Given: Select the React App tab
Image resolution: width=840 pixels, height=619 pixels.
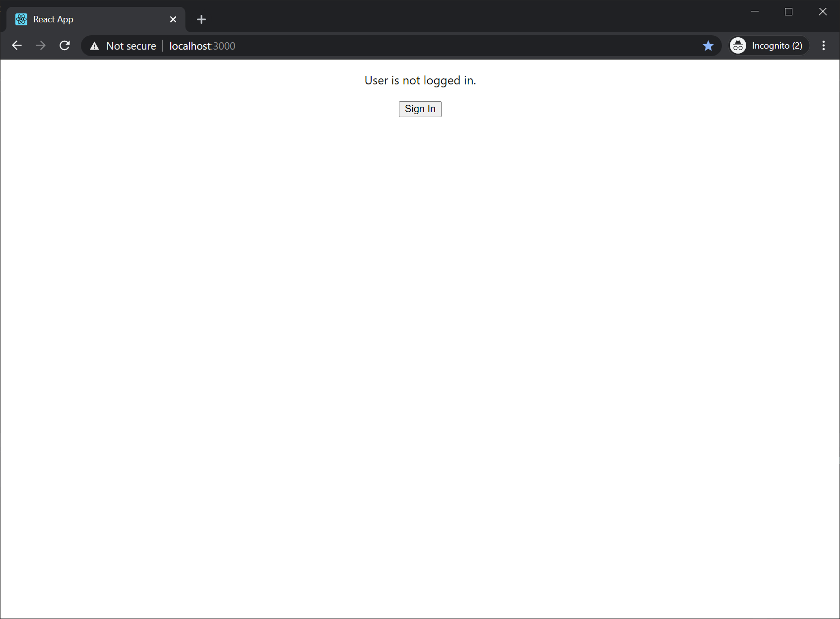Looking at the screenshot, I should [96, 19].
